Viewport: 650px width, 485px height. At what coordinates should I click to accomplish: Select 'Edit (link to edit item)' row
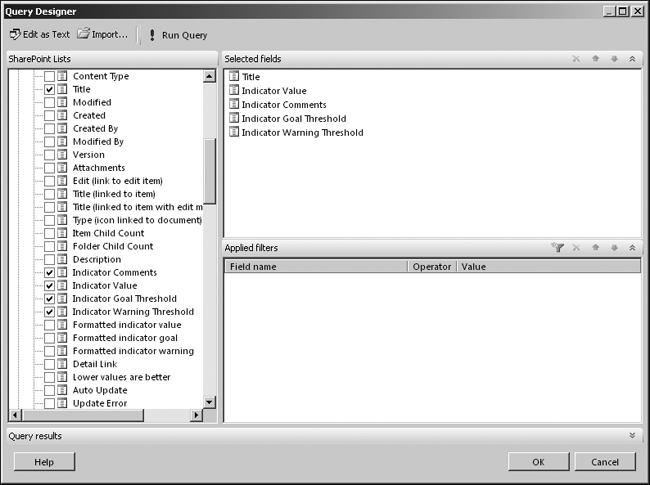pyautogui.click(x=117, y=181)
